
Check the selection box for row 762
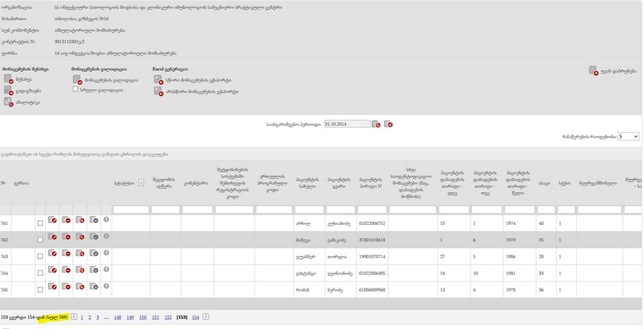40,239
